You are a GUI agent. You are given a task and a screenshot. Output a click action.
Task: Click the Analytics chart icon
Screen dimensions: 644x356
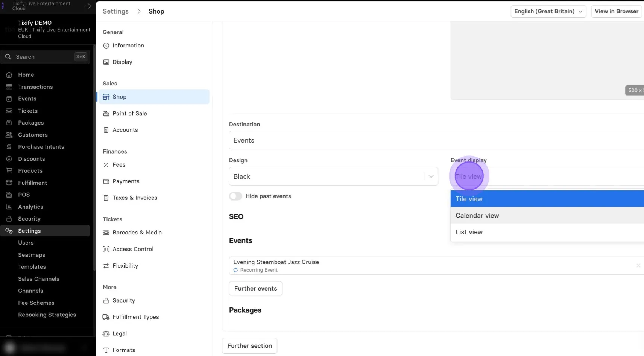(x=9, y=207)
